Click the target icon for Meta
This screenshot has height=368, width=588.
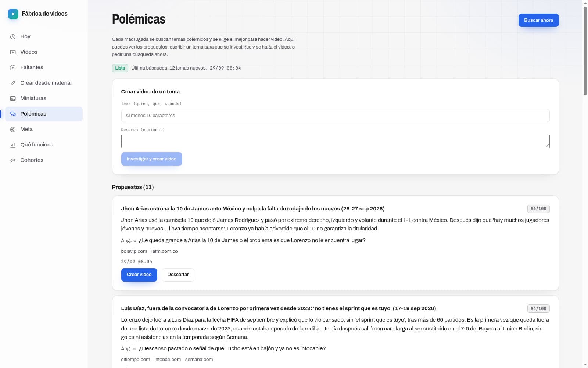pyautogui.click(x=13, y=130)
